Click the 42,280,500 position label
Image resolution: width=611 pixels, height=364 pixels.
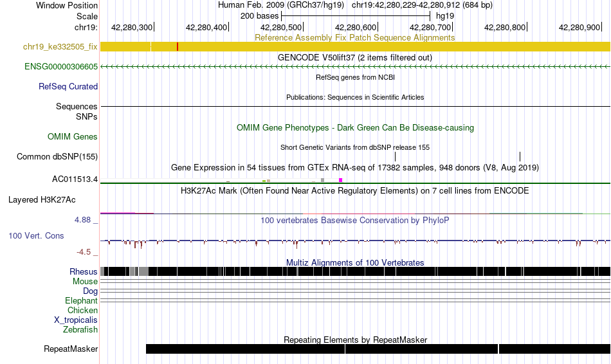click(281, 27)
